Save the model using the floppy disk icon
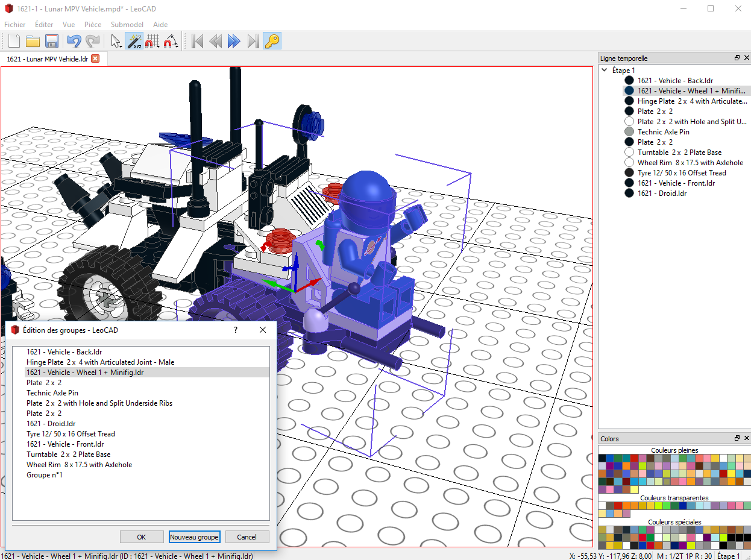Viewport: 751px width, 560px height. pyautogui.click(x=52, y=41)
